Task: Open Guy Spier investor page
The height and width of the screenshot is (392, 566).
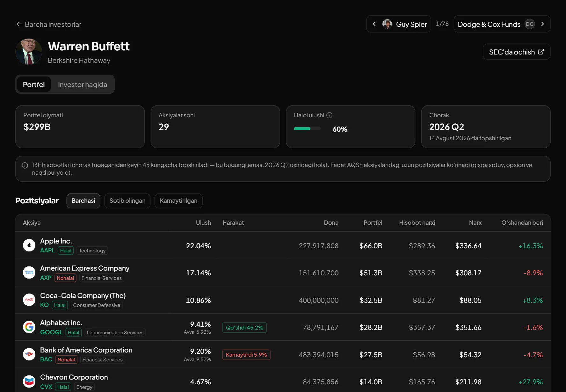Action: [x=399, y=24]
